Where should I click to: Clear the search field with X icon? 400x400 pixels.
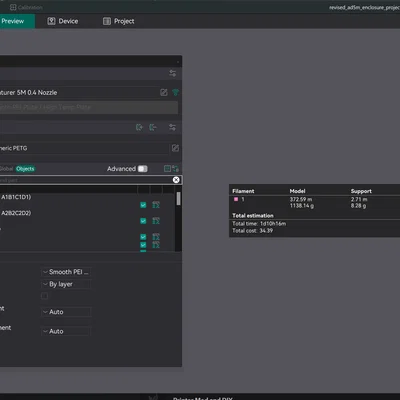pyautogui.click(x=176, y=180)
